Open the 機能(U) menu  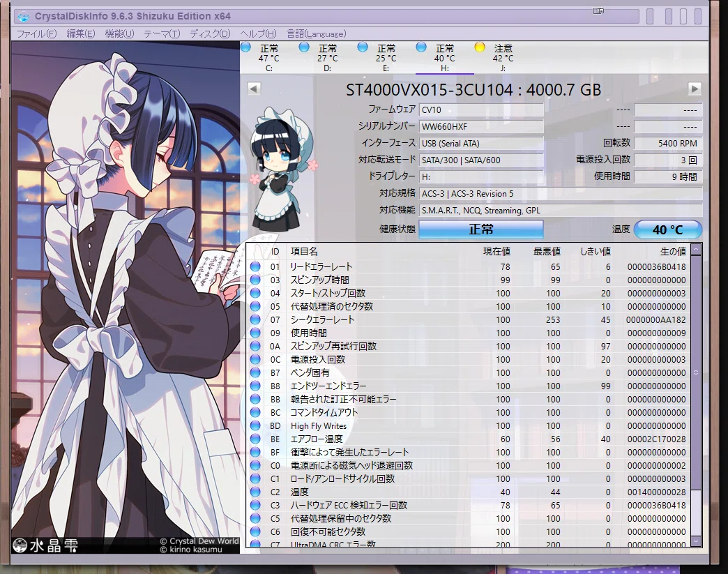pos(119,34)
